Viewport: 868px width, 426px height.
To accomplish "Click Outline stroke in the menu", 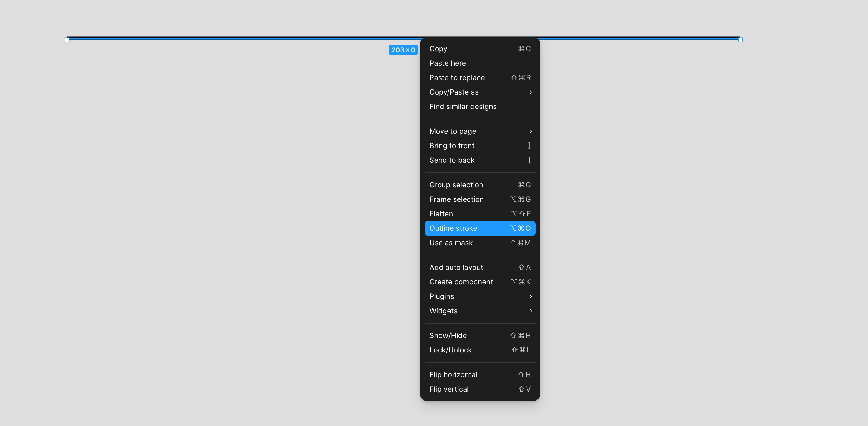I will click(x=480, y=228).
